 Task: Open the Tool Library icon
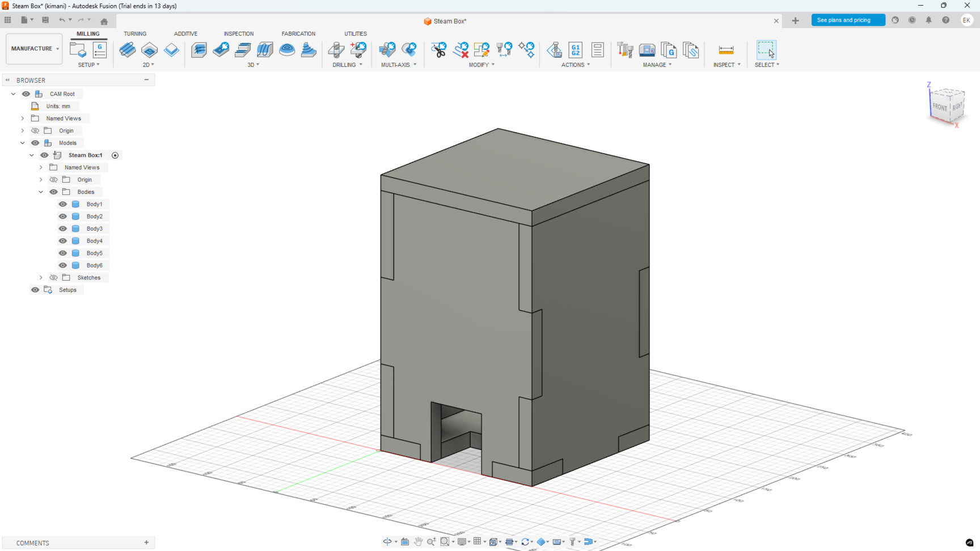[625, 50]
